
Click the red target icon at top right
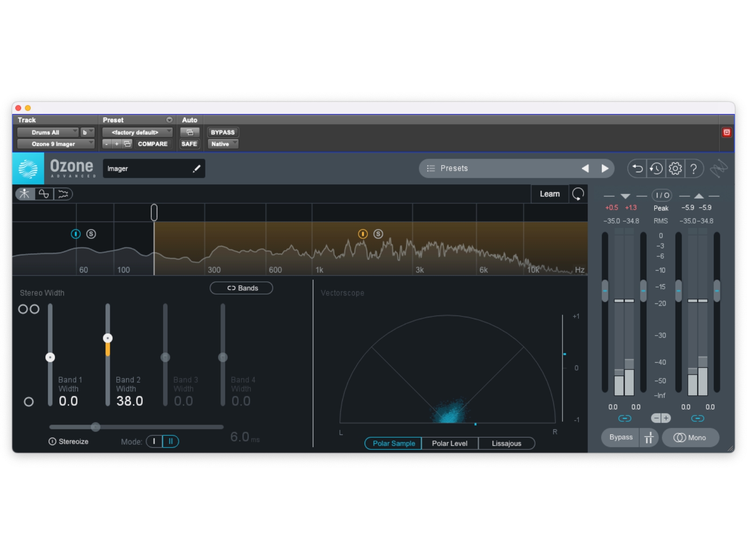coord(726,133)
